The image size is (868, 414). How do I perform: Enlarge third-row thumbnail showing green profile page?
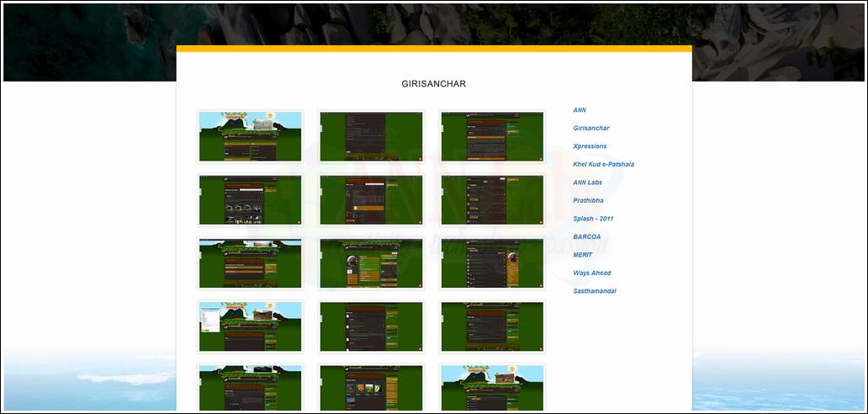tap(371, 263)
